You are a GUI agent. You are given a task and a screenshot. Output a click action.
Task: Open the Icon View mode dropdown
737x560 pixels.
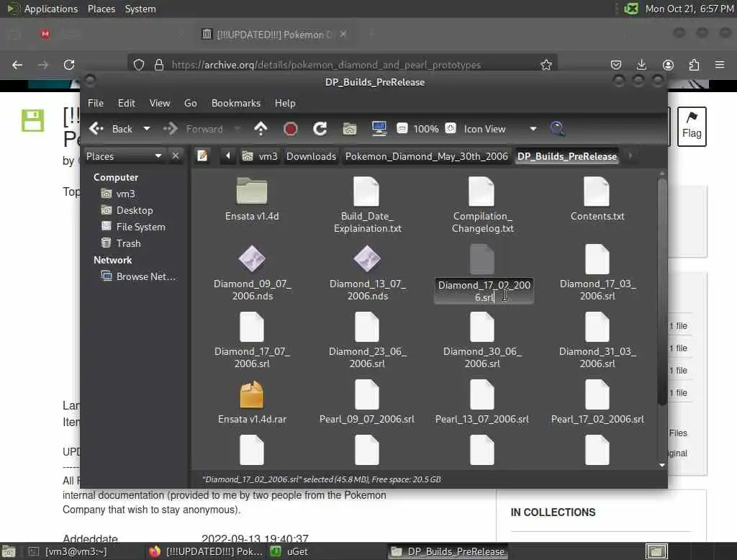(500, 129)
